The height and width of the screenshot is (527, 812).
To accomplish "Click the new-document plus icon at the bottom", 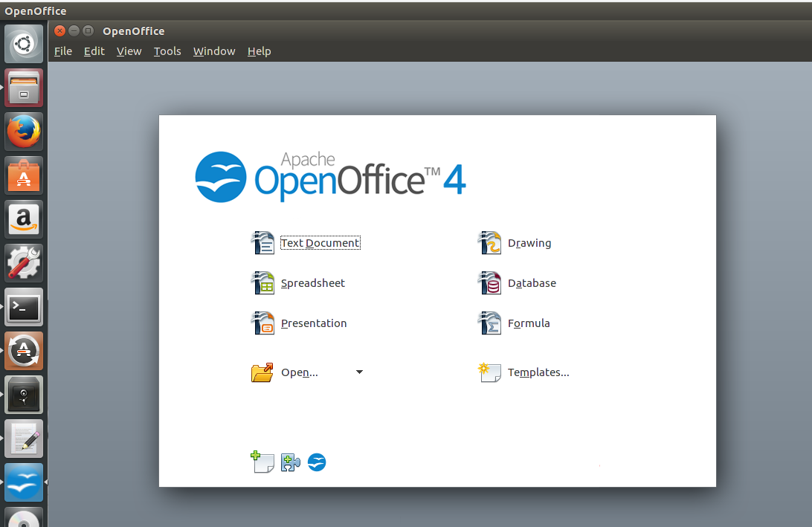I will 262,462.
